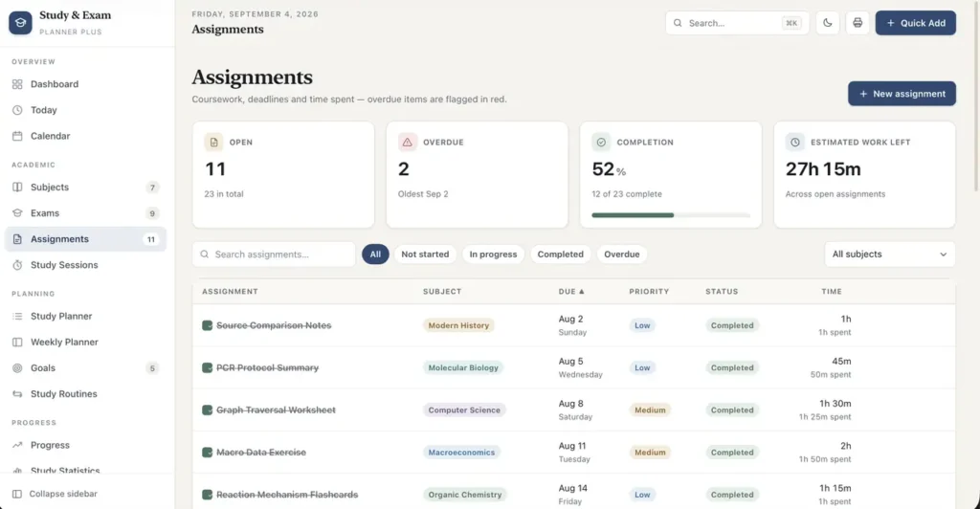The image size is (980, 509).
Task: Click the print icon in header
Action: click(x=857, y=23)
